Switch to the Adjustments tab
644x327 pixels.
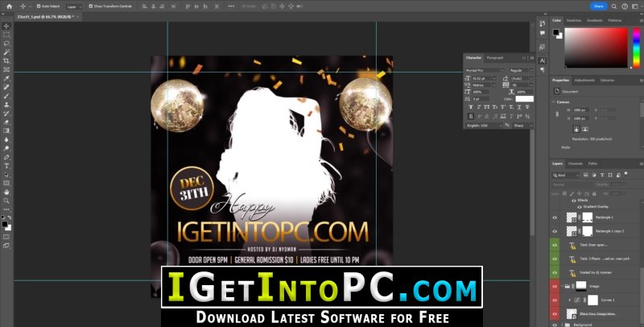584,80
